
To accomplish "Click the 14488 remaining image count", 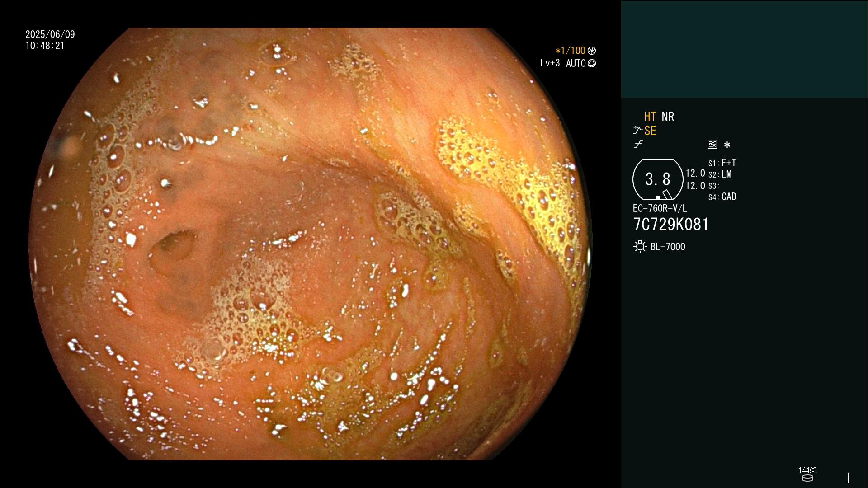I will pos(807,470).
